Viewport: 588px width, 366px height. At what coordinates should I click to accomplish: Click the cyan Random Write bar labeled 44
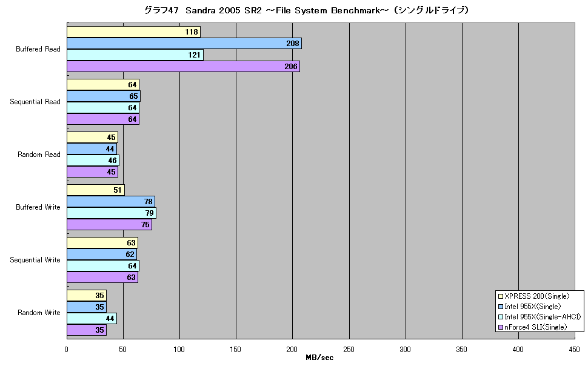click(x=92, y=319)
